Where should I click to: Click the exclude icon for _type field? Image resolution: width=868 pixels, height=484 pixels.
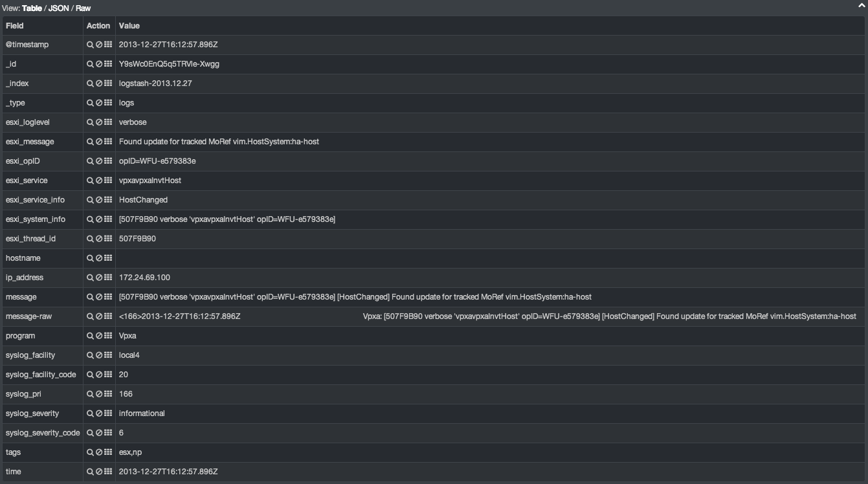pyautogui.click(x=99, y=103)
